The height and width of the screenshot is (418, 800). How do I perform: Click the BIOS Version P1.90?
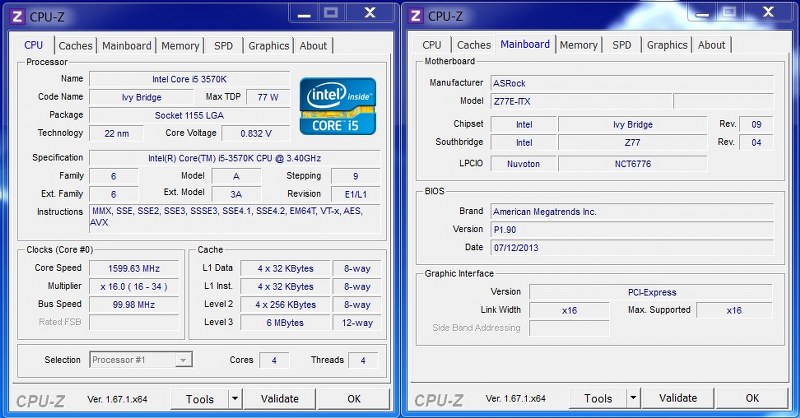point(632,230)
